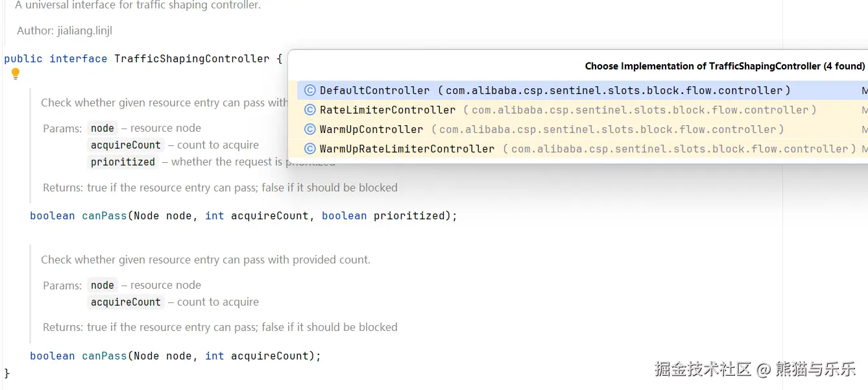Select DefaultController implementation from the list
This screenshot has height=390, width=868.
tap(374, 91)
